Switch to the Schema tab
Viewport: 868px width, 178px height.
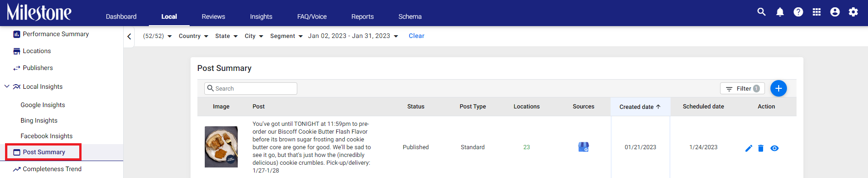pos(410,16)
